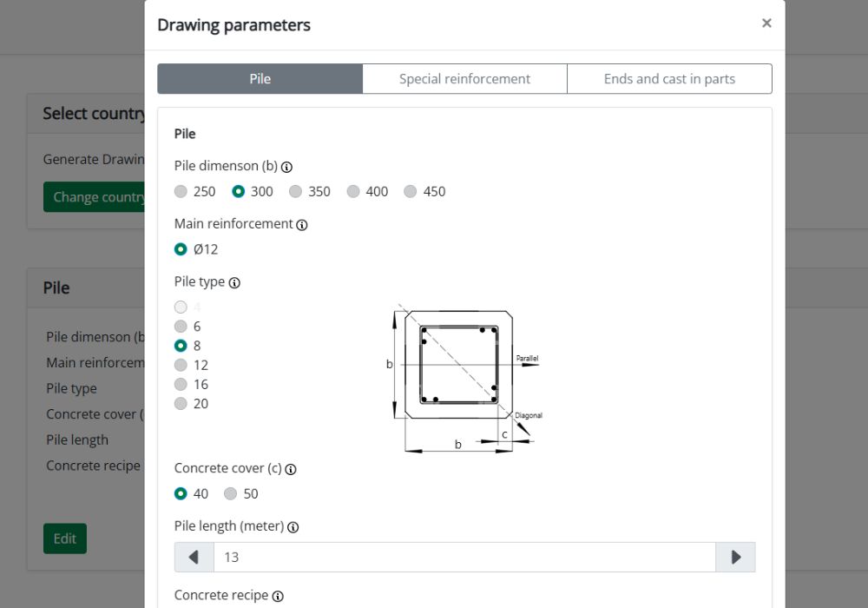Increase pile length with right arrow
Viewport: 868px width, 608px height.
click(736, 557)
